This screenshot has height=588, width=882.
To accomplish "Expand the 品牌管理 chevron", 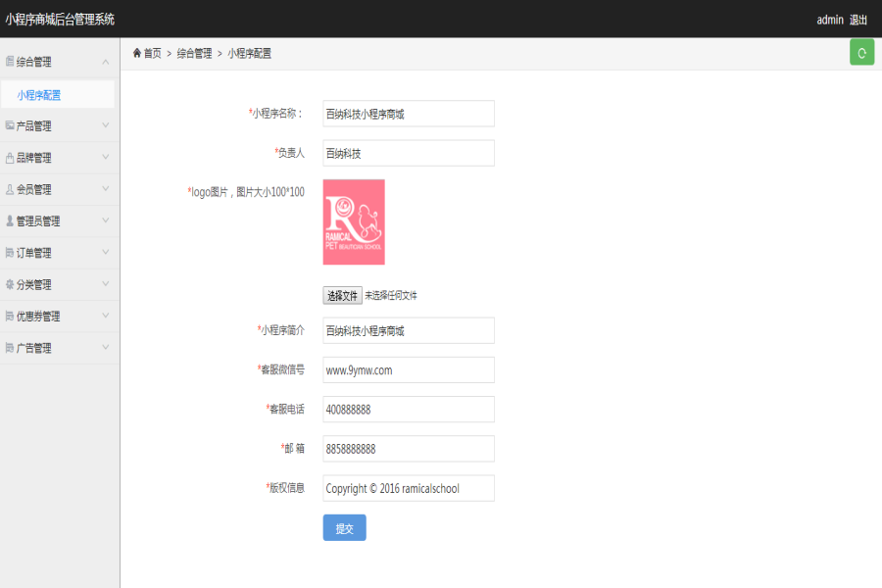I will pos(106,157).
